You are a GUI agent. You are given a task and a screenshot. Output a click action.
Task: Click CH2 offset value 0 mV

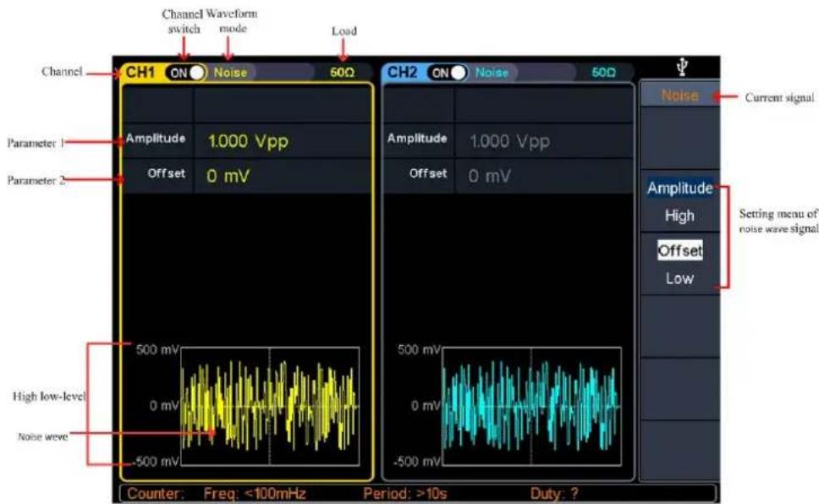[x=489, y=176]
